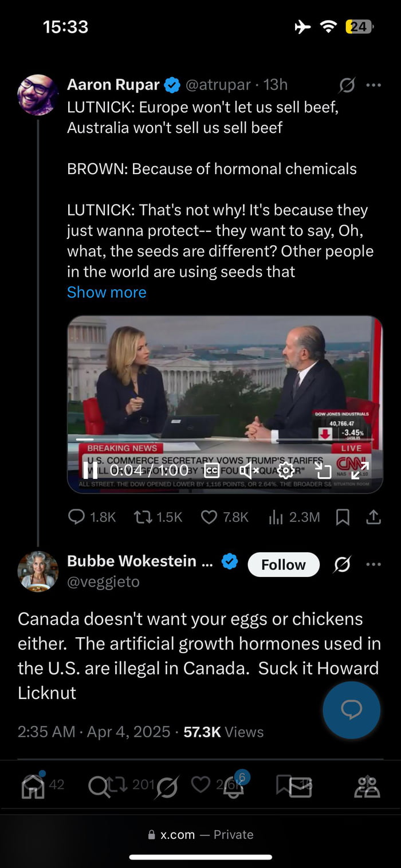Open video settings gear

285,470
